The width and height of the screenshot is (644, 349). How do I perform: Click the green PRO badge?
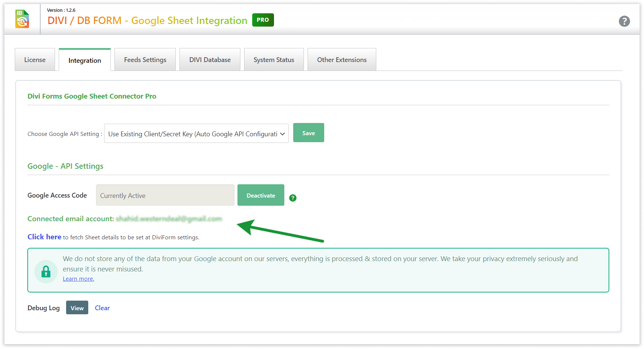(263, 20)
